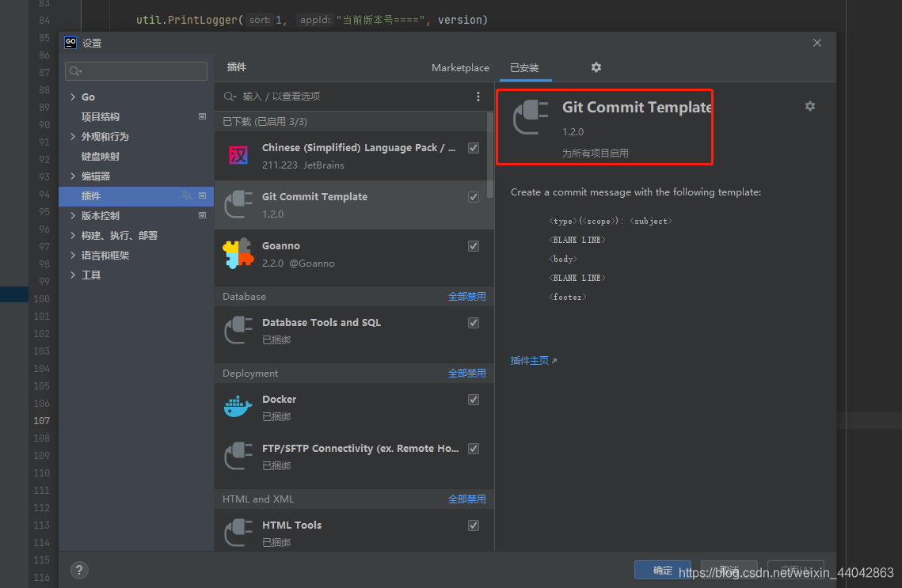Click the HTML Tools plug icon
902x588 pixels.
pyautogui.click(x=238, y=533)
